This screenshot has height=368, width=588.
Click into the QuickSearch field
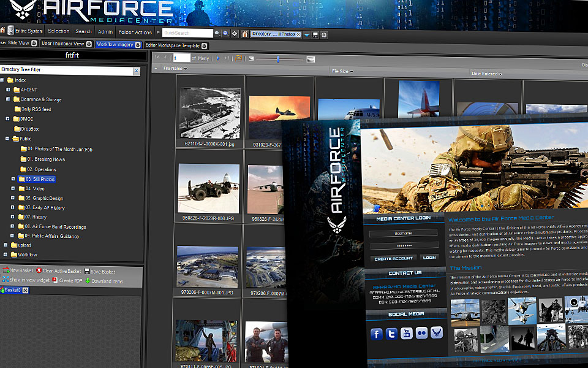[x=187, y=33]
